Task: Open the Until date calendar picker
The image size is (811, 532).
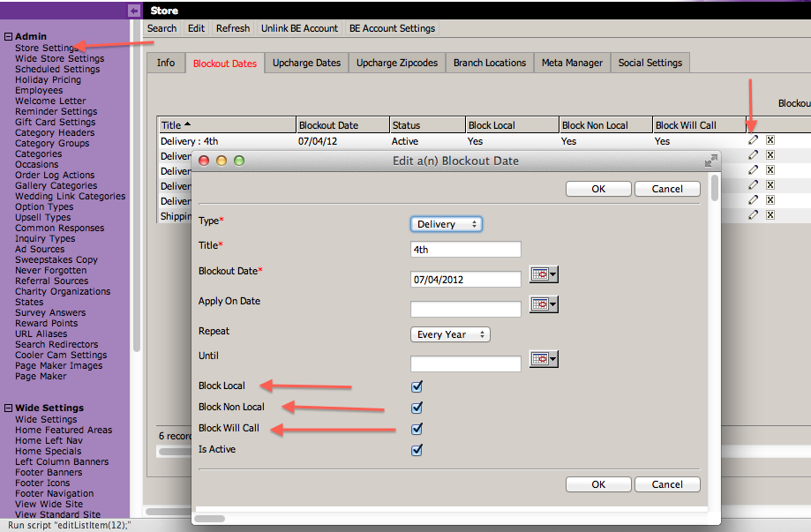Action: [544, 359]
